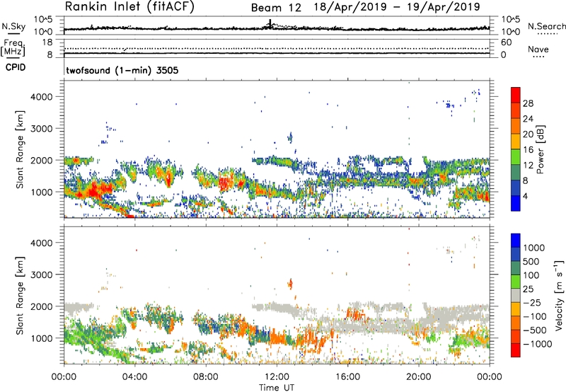Click the orange 24 dB power colorbar segment
This screenshot has width=566, height=392.
(x=516, y=126)
